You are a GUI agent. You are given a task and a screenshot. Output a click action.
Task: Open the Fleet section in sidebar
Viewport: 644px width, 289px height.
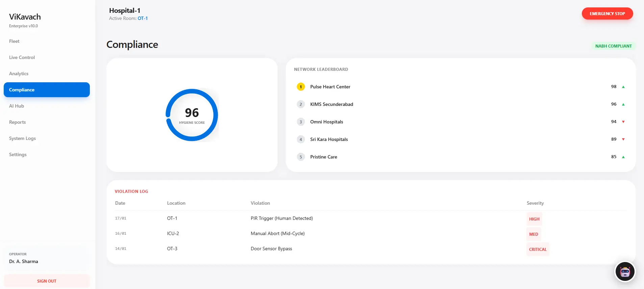[47, 41]
